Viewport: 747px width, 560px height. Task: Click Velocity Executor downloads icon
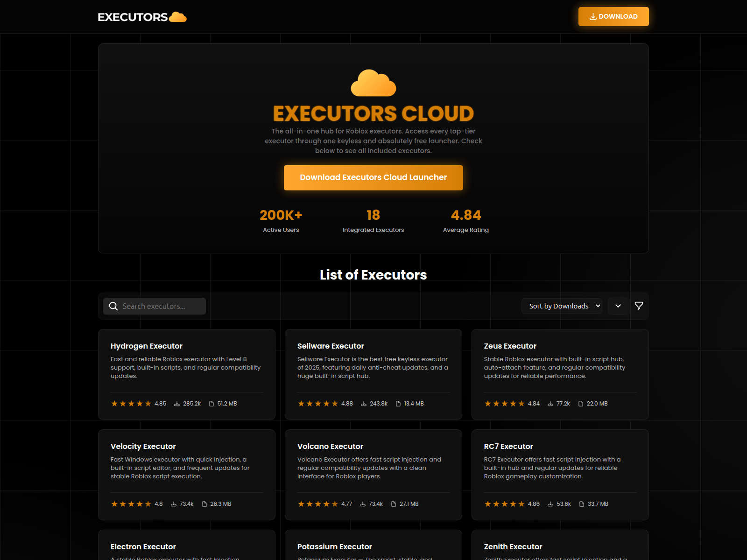(x=174, y=504)
